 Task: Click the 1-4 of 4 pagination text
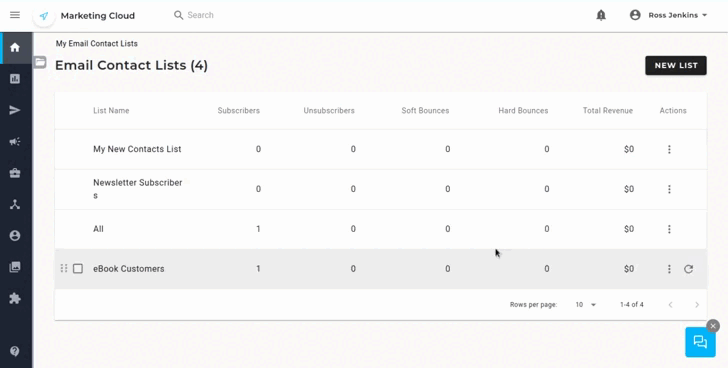pyautogui.click(x=631, y=305)
